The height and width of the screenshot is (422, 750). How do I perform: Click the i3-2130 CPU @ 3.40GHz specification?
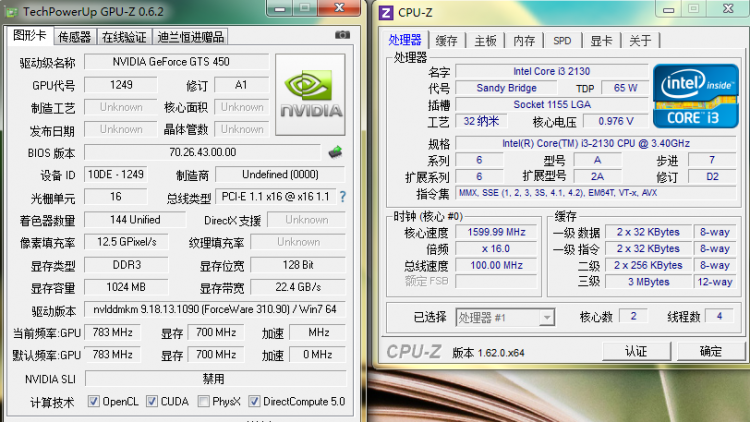[x=596, y=143]
